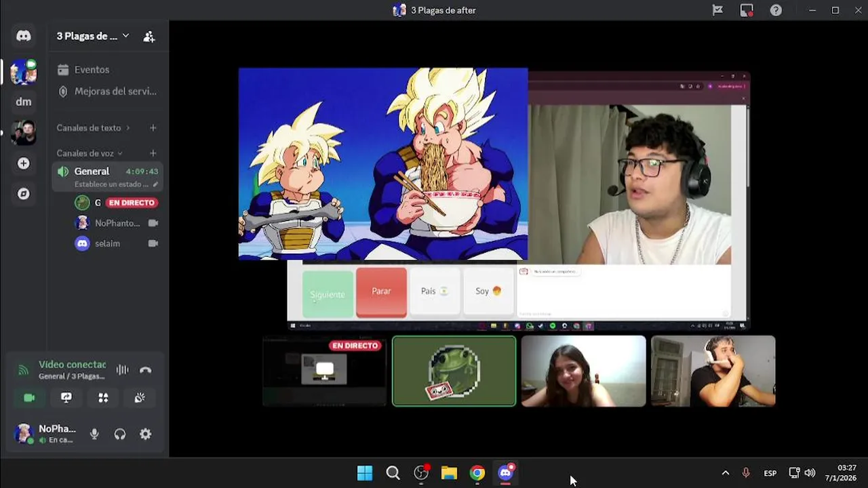The image size is (868, 488).
Task: Open Windows taskbar search
Action: [393, 473]
